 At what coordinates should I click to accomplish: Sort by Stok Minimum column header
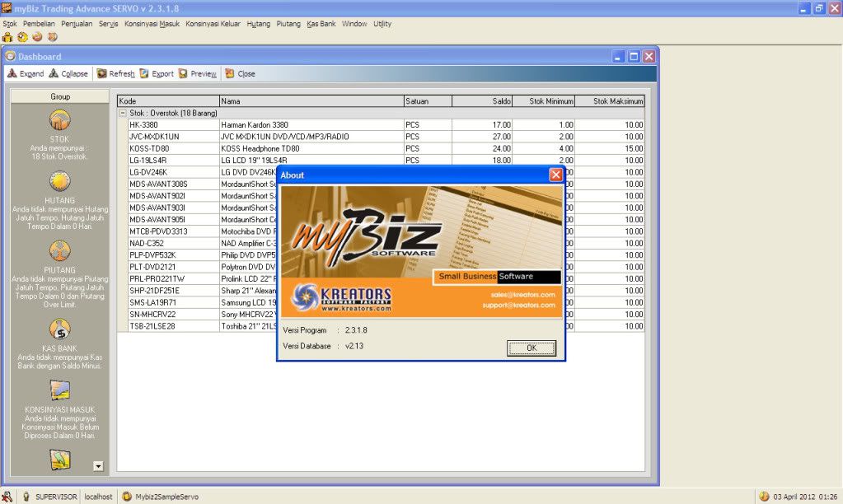(544, 101)
